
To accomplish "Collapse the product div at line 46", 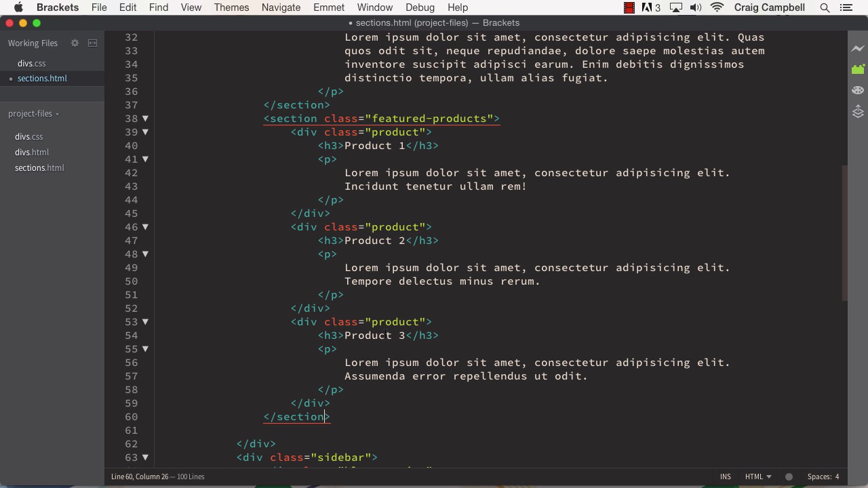I will point(145,227).
